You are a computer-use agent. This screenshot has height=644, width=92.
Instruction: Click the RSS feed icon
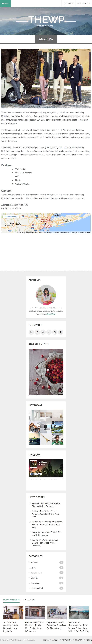tap(31, 332)
